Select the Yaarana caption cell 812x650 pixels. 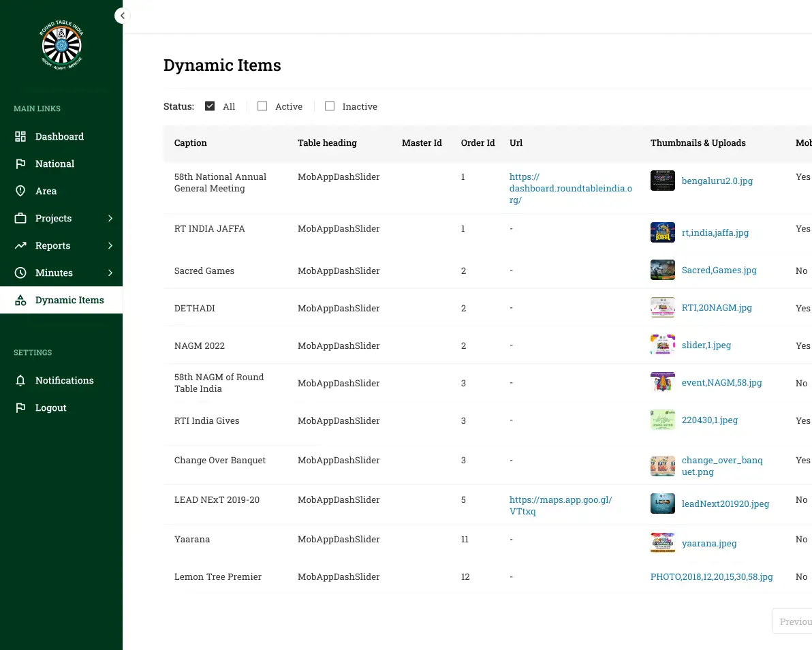191,539
